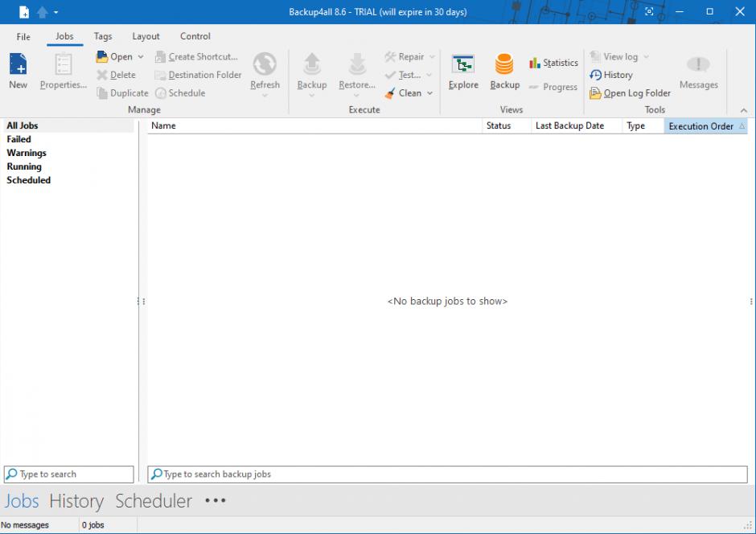This screenshot has width=756, height=534.
Task: Click 0 jobs in the status bar
Action: click(x=93, y=525)
